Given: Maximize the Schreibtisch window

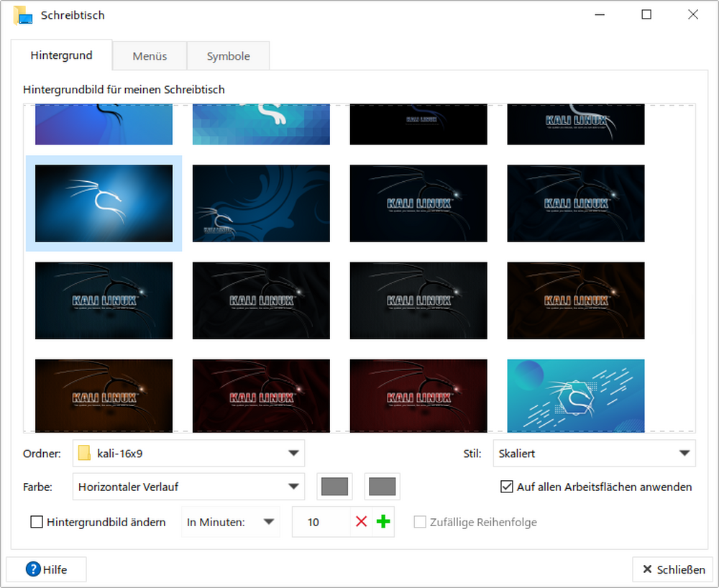Looking at the screenshot, I should (646, 14).
